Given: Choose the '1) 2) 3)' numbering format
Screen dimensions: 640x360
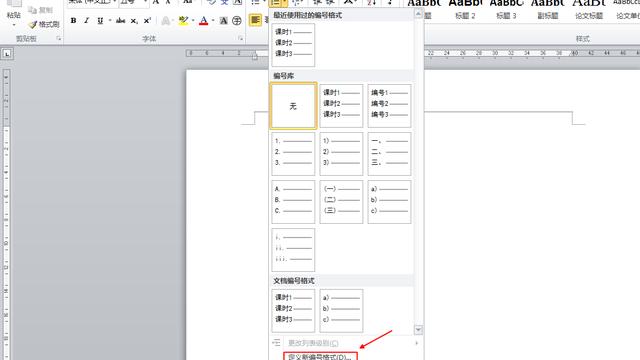Looking at the screenshot, I should point(341,154).
